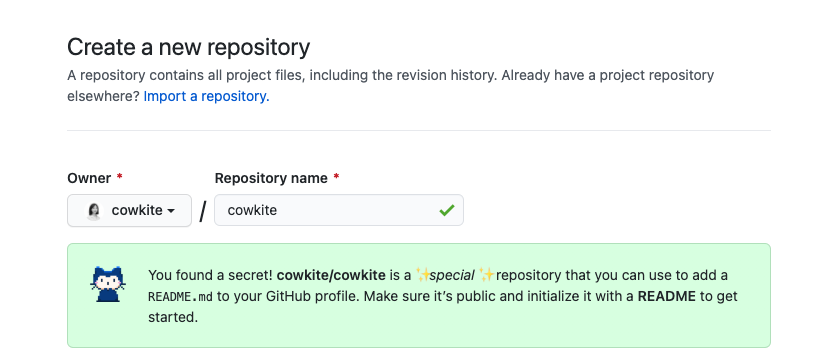Click the README.md monospace text
Screen dimensions: 822x362
(180, 297)
